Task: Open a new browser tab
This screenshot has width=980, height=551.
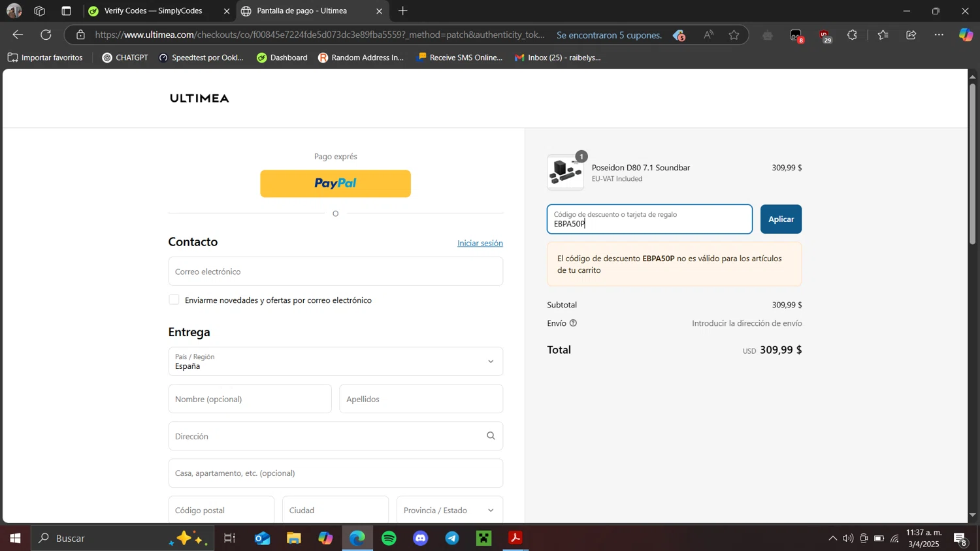Action: [403, 11]
